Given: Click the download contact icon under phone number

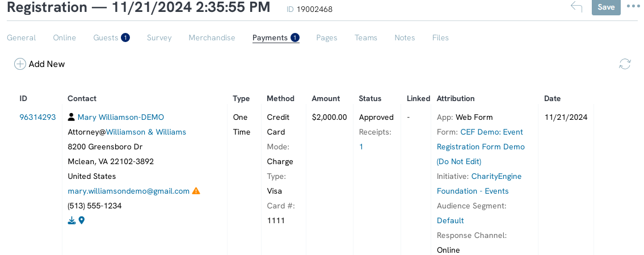Looking at the screenshot, I should 71,221.
